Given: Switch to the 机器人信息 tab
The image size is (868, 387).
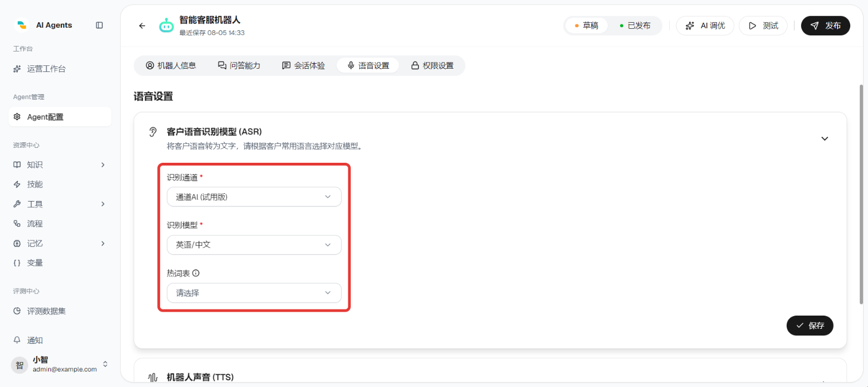Looking at the screenshot, I should point(171,65).
